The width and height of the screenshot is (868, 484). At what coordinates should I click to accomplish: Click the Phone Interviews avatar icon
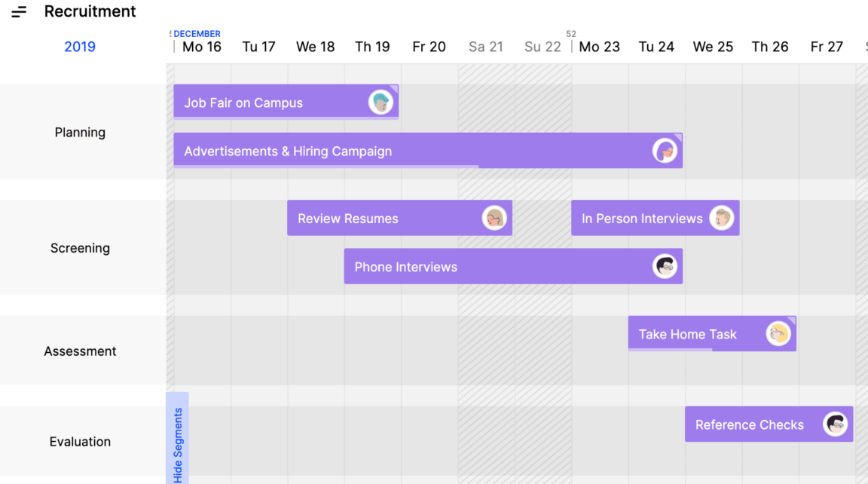click(665, 266)
